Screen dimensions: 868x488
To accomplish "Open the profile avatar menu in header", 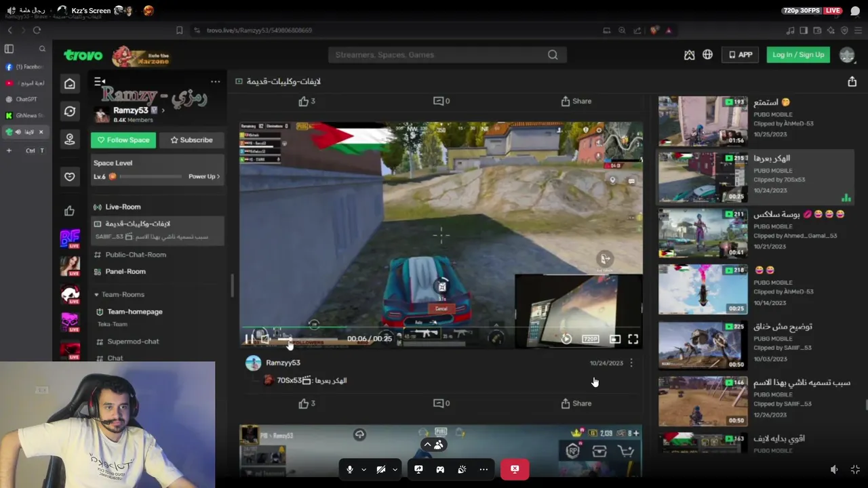I will (847, 55).
